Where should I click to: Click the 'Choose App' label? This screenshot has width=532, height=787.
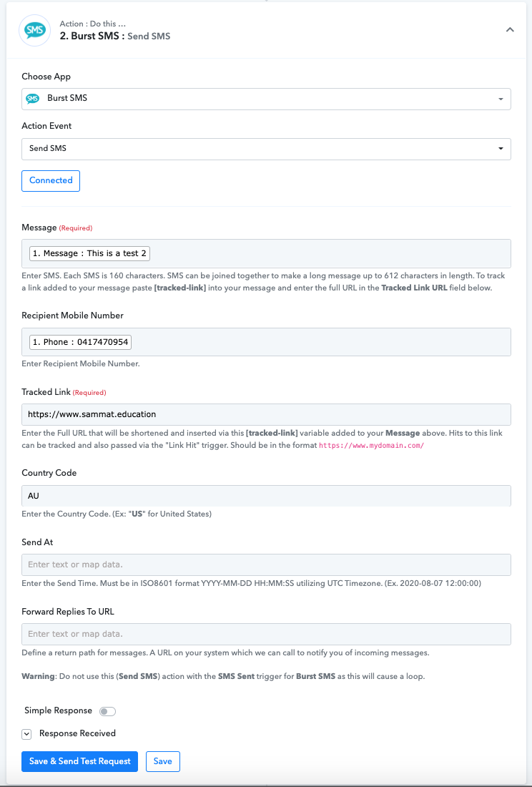[46, 77]
